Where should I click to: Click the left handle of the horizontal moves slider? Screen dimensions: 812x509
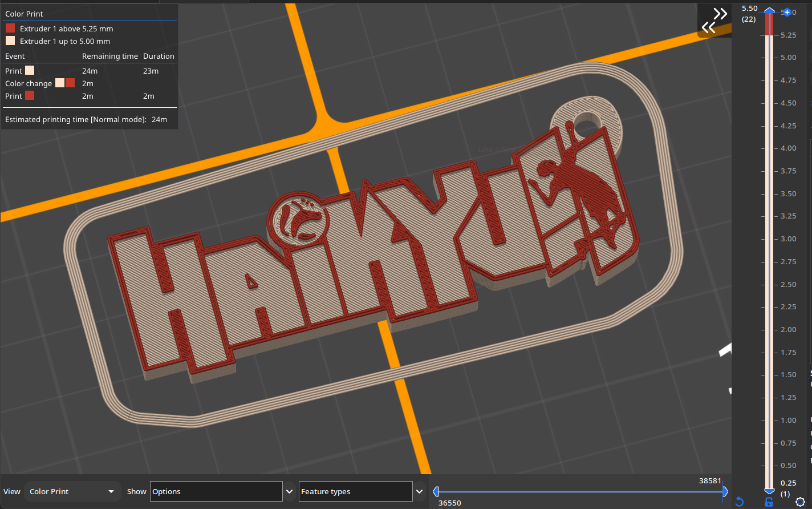tap(436, 491)
